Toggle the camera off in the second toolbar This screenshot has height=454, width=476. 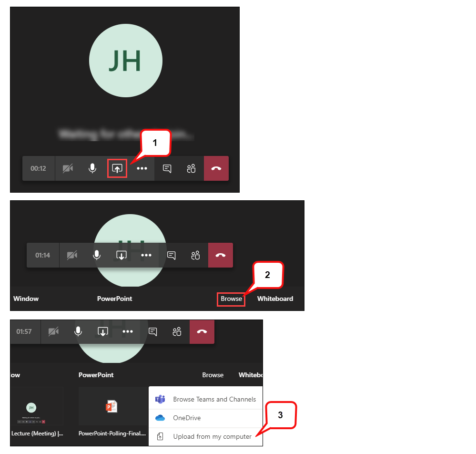coord(72,255)
